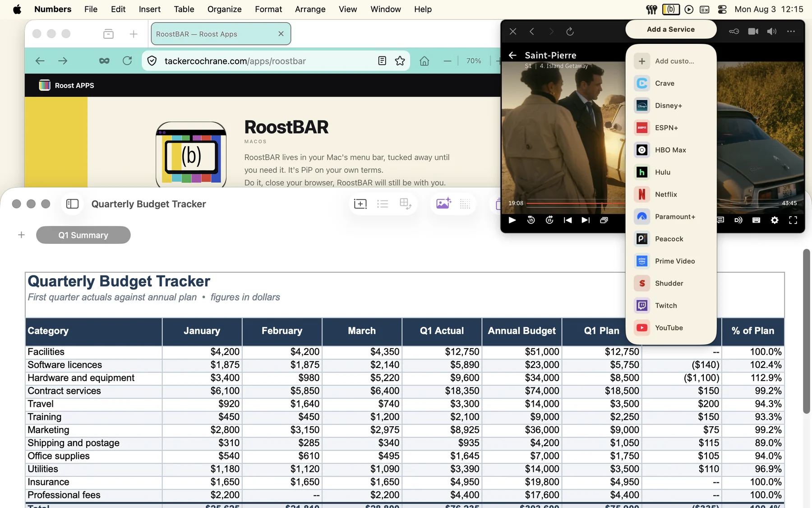Select Netflix from the service list
This screenshot has width=812, height=508.
pos(671,194)
